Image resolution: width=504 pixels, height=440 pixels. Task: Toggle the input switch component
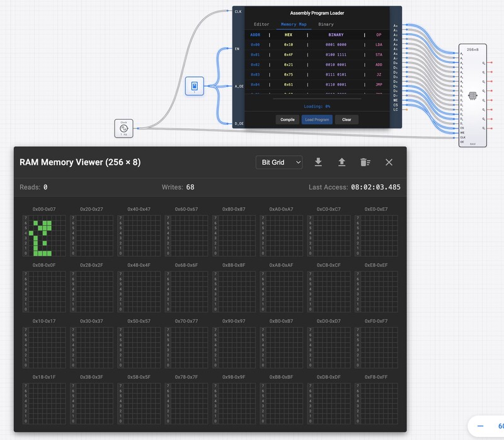[x=195, y=86]
